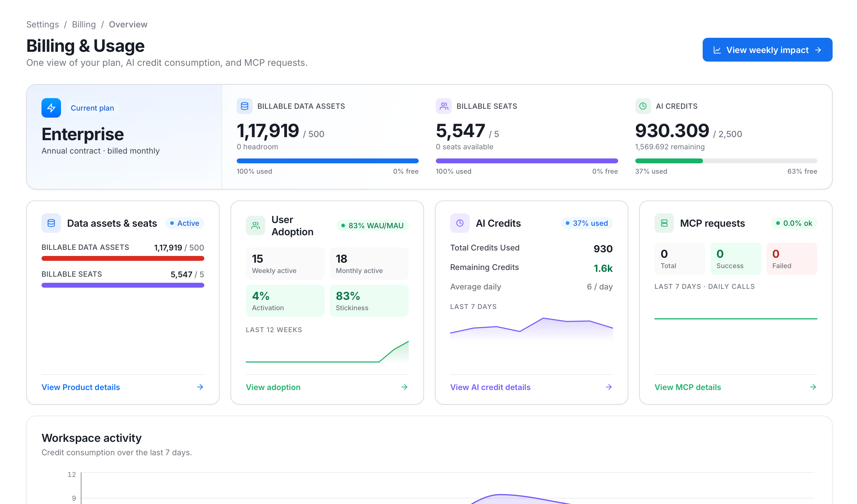This screenshot has width=857, height=504.
Task: Click the 37% used label under AI credits bar
Action: tap(651, 171)
